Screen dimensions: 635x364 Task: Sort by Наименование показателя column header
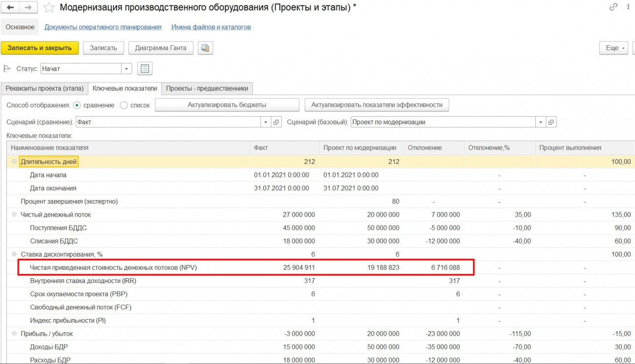[128, 148]
